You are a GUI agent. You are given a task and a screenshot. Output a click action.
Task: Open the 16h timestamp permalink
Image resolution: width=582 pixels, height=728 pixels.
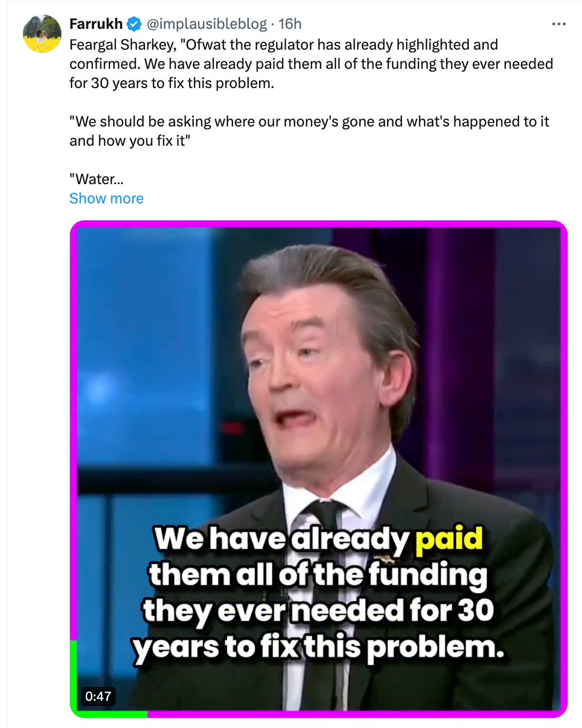tap(290, 24)
